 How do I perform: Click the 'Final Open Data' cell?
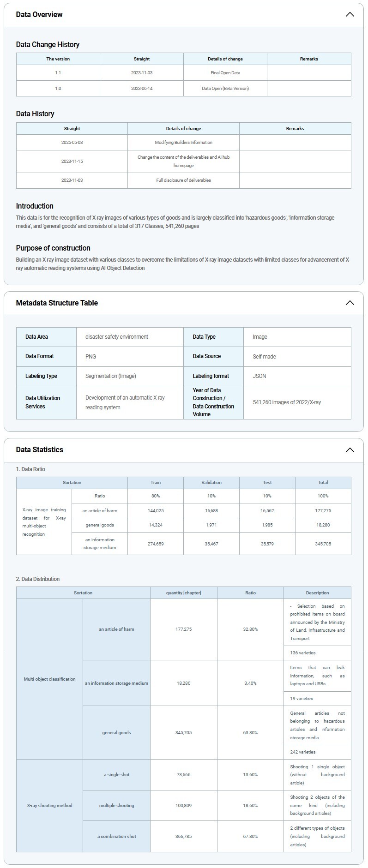pyautogui.click(x=225, y=73)
